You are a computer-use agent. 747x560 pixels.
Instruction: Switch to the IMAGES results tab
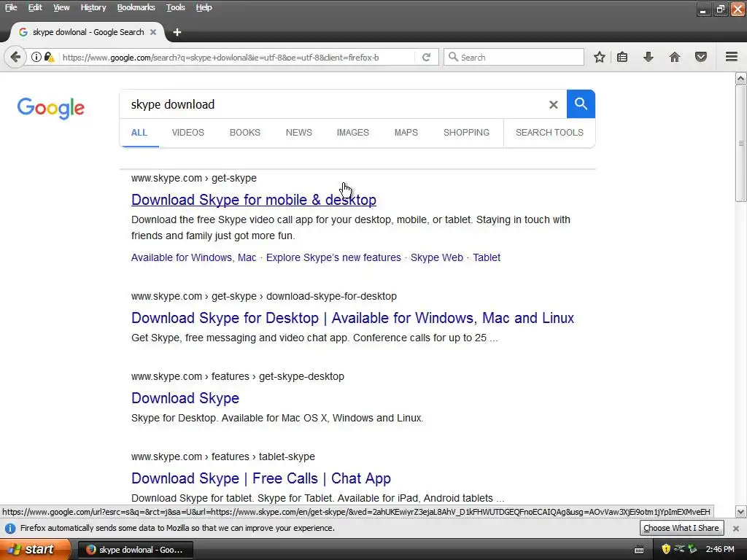[x=352, y=133]
